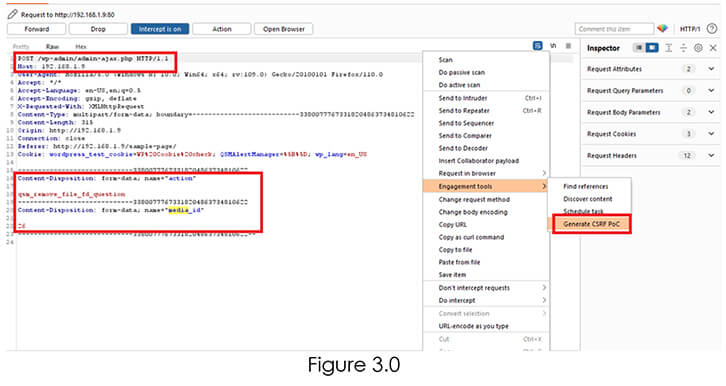Select Save item
The width and height of the screenshot is (726, 386).
coord(486,274)
